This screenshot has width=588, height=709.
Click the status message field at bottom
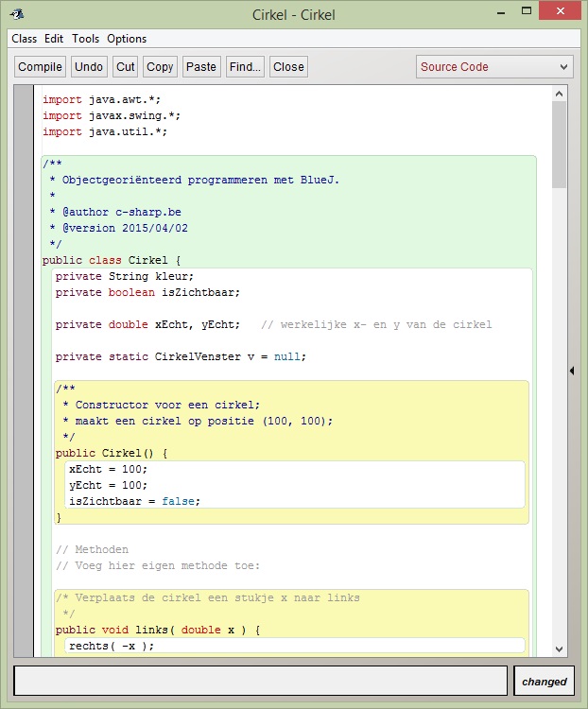coord(261,681)
